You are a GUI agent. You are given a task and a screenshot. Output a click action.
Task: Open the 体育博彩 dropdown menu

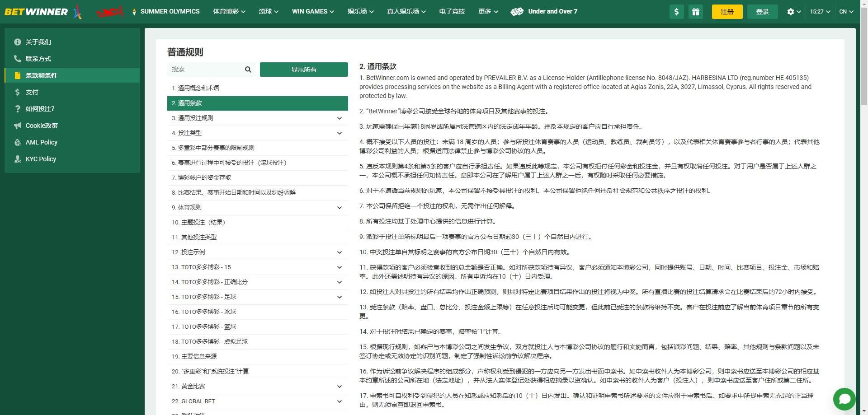pos(229,12)
